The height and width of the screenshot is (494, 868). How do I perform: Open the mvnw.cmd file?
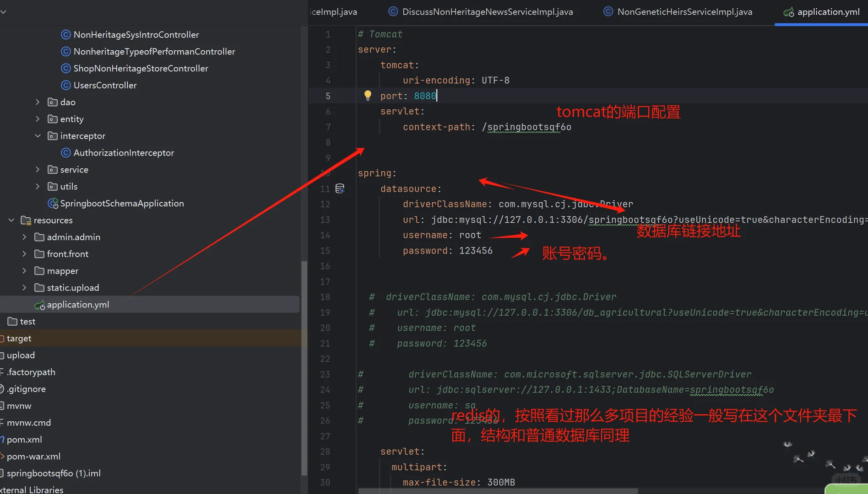pos(29,422)
